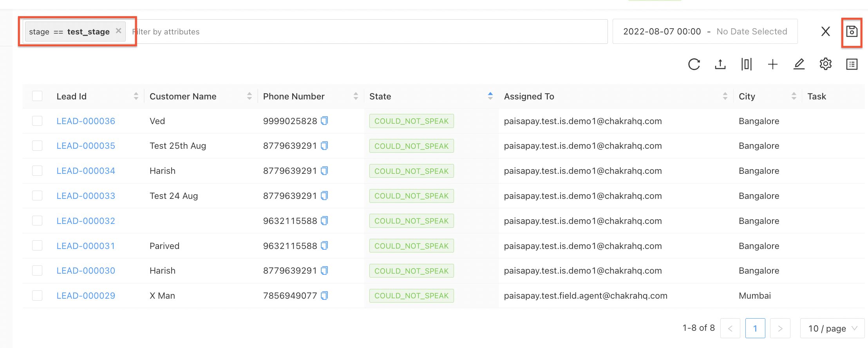Sort by the Lead Id column
Viewport: 868px width, 348px height.
tap(136, 96)
